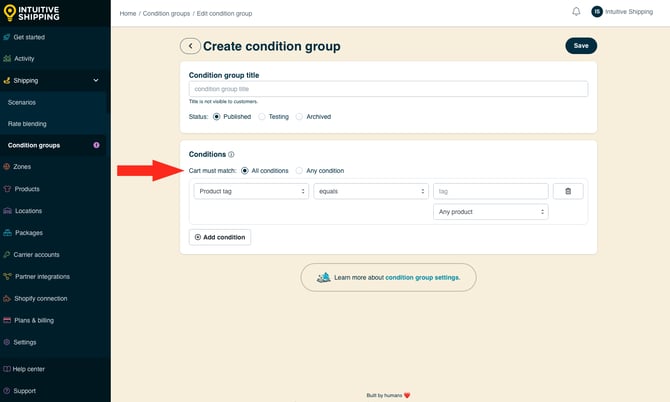Open Help center in the sidebar
The width and height of the screenshot is (670, 402).
click(x=28, y=369)
